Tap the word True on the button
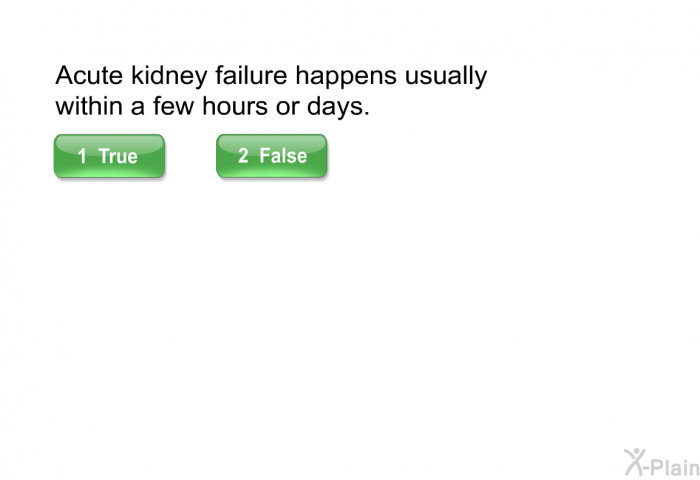The image size is (700, 480). tap(118, 156)
